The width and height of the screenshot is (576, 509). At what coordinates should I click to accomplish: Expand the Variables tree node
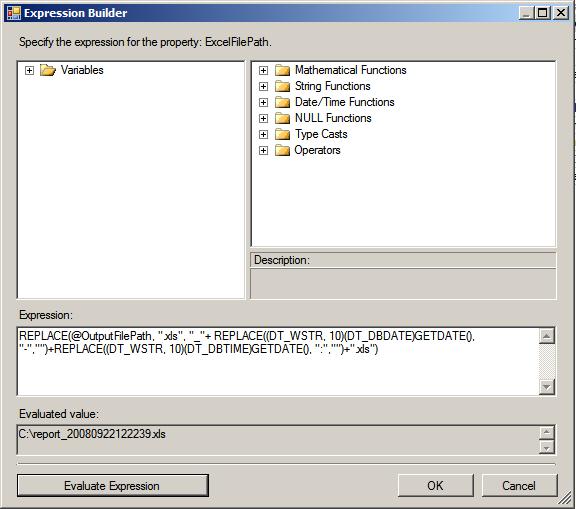[29, 70]
